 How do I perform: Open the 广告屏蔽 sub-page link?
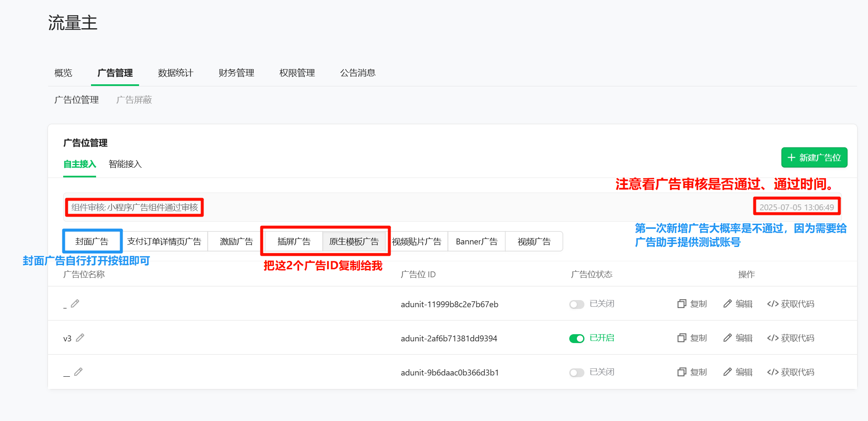pyautogui.click(x=134, y=100)
